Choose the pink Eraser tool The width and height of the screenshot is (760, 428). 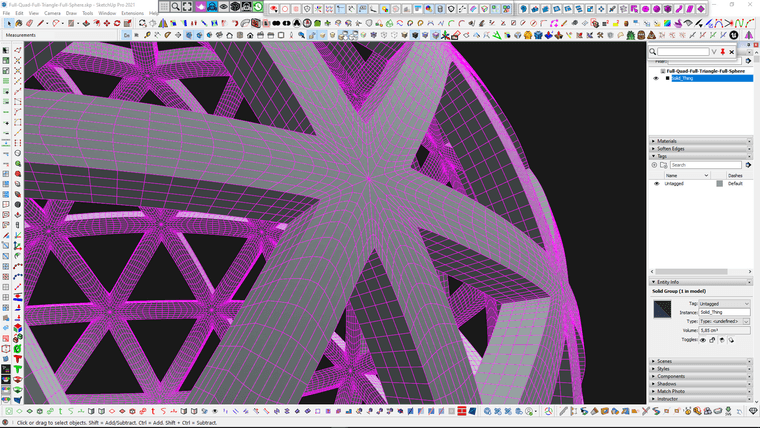[30, 23]
